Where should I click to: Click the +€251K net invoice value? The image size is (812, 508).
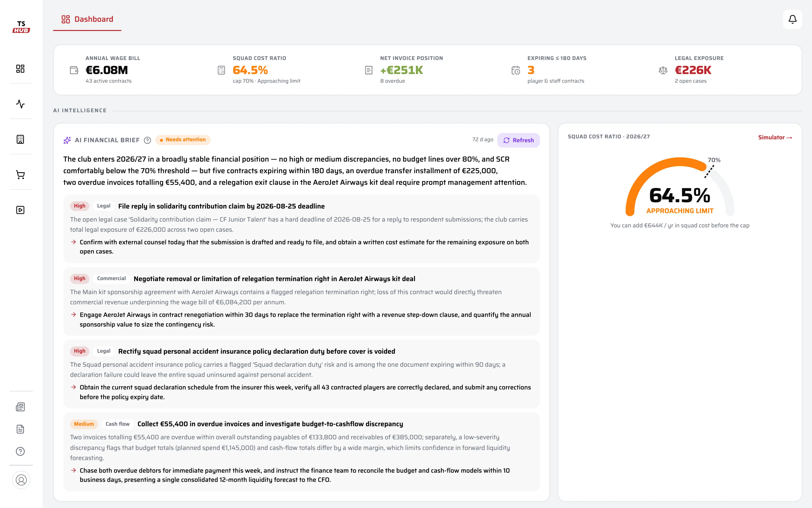click(x=402, y=70)
